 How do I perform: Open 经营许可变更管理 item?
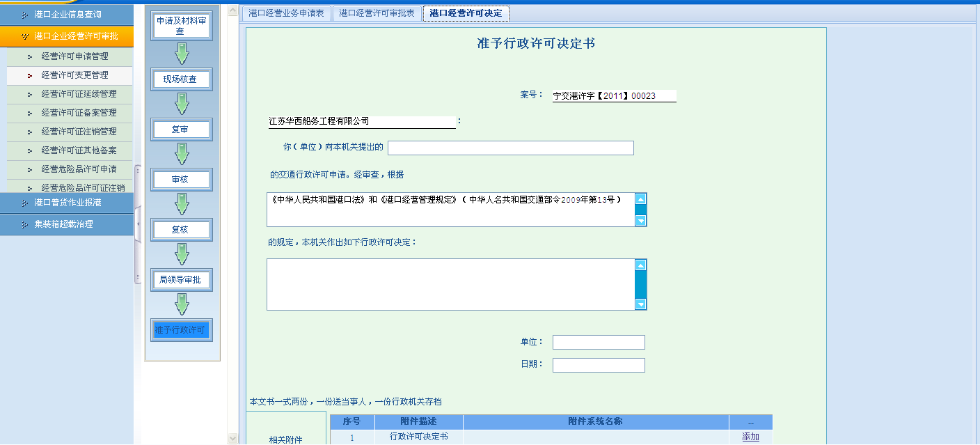74,75
